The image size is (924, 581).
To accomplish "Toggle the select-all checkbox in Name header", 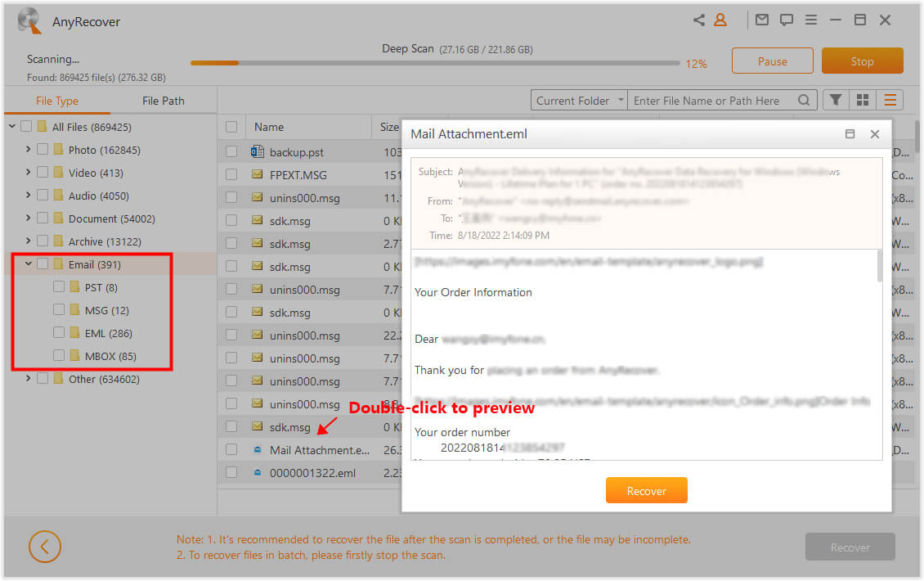I will click(x=231, y=127).
